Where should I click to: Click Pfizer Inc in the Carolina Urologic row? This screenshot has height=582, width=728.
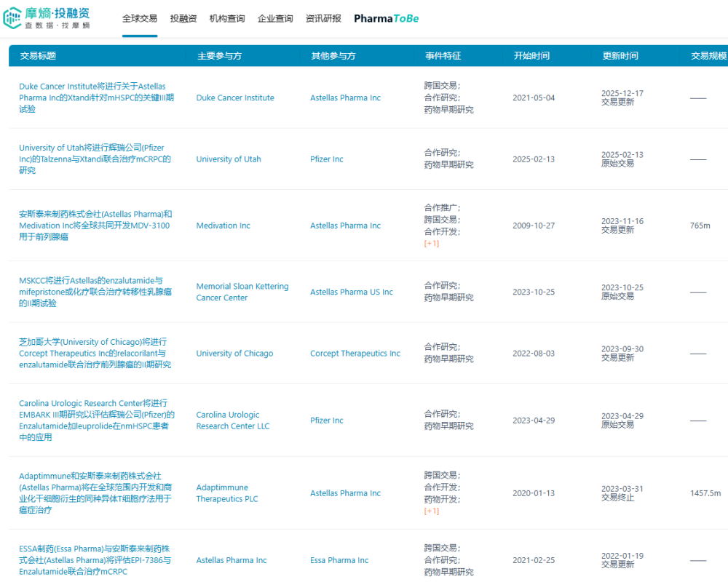tap(326, 420)
